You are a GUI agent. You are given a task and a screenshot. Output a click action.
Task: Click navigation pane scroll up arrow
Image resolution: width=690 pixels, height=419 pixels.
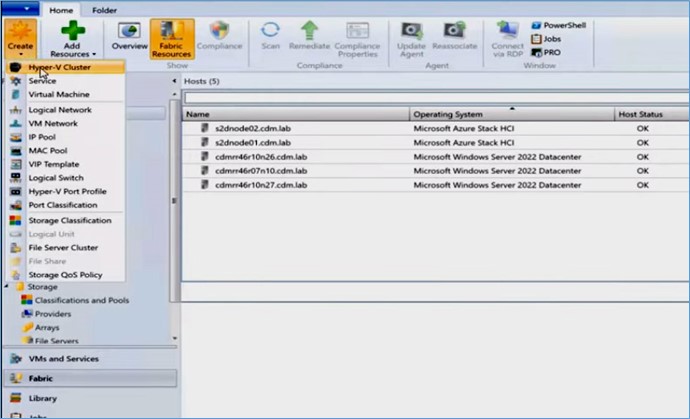pos(175,94)
